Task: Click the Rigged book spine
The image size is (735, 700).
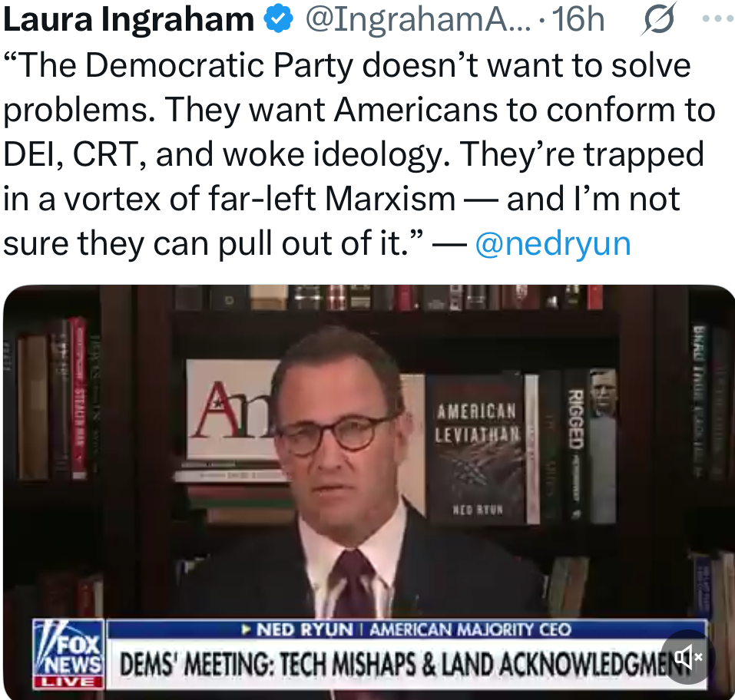Action: click(575, 445)
